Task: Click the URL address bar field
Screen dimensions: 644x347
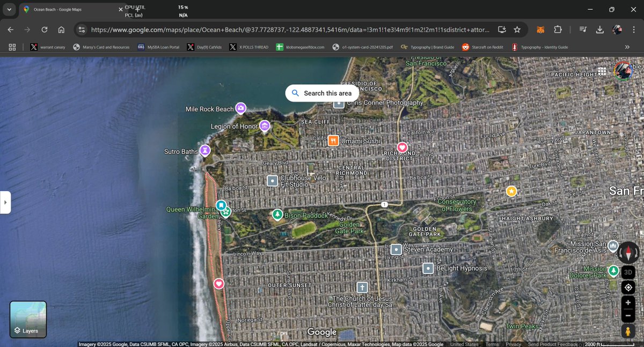Action: pos(290,29)
